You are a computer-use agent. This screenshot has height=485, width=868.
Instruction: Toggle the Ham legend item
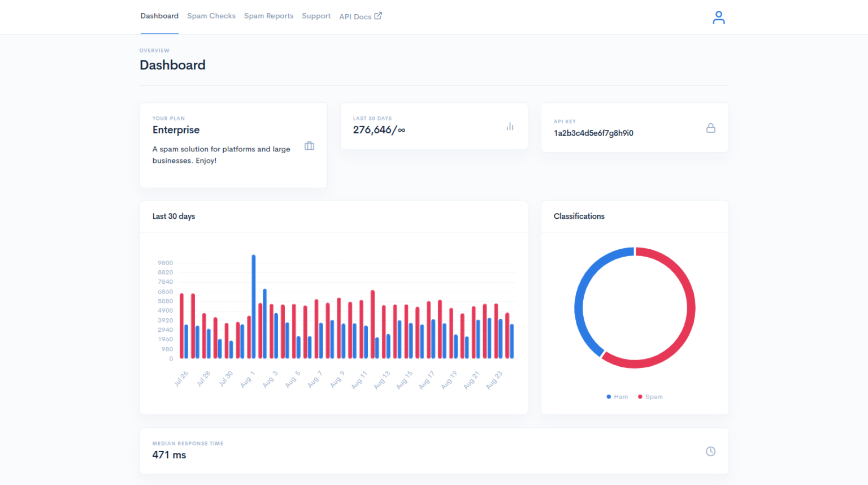[x=617, y=397]
